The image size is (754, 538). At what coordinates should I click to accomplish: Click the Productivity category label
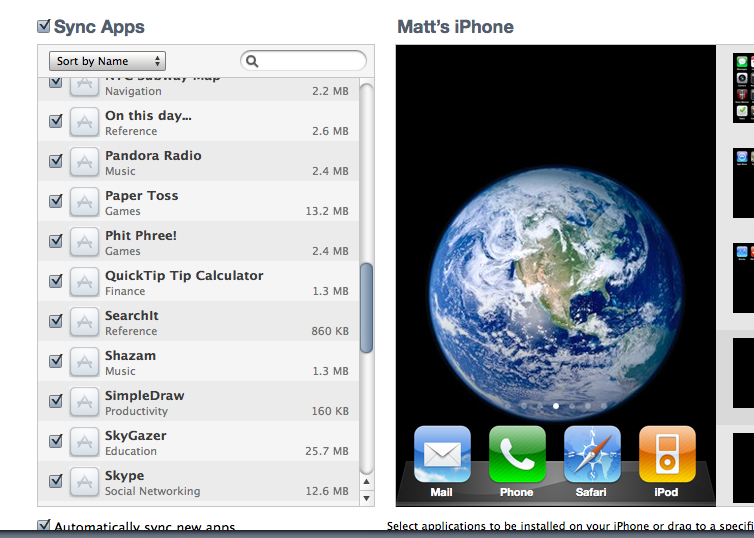pos(137,412)
